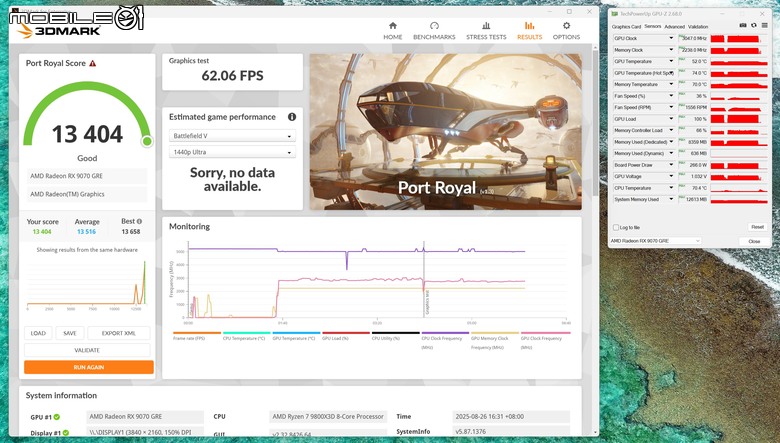Open the GPU Load sensor dropdown
This screenshot has height=443, width=780.
click(671, 119)
